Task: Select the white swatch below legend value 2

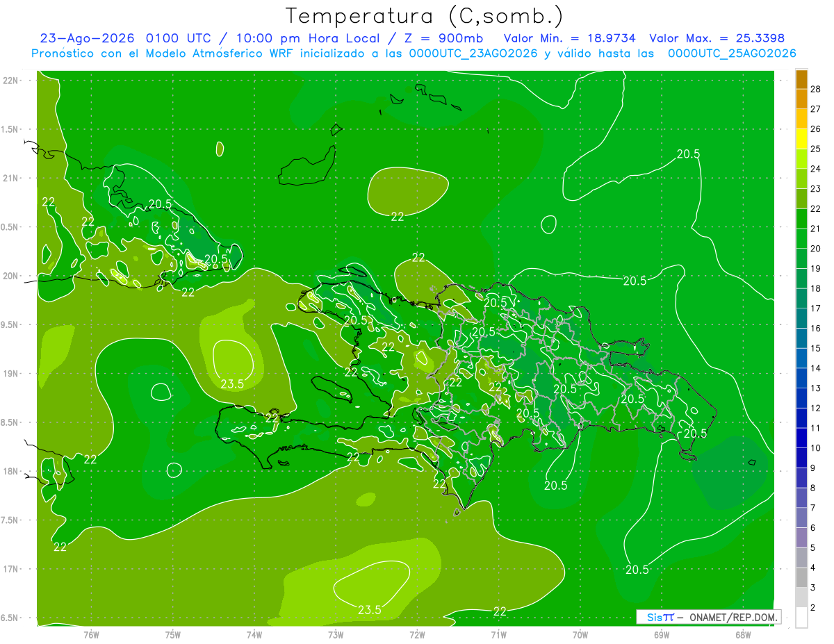Action: point(801,618)
